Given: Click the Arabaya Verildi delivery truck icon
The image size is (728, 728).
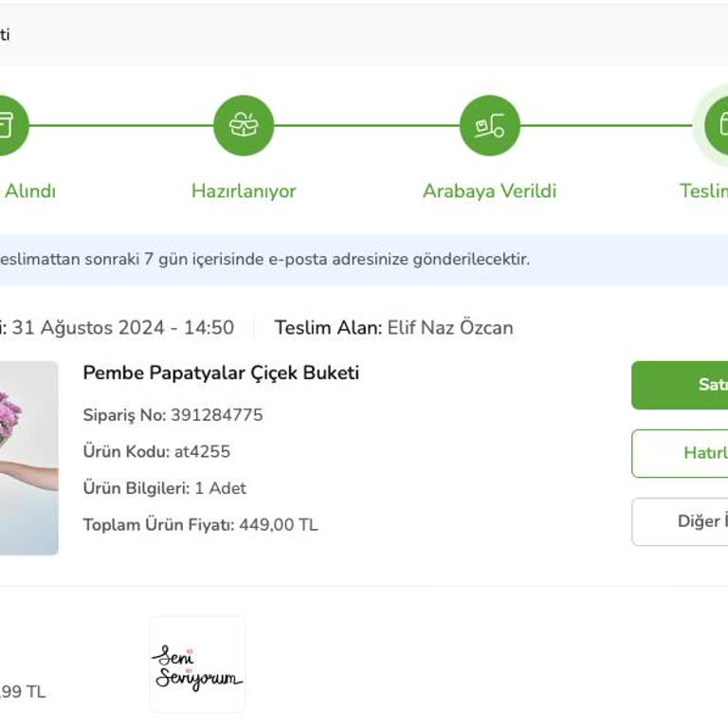Looking at the screenshot, I should pyautogui.click(x=489, y=125).
